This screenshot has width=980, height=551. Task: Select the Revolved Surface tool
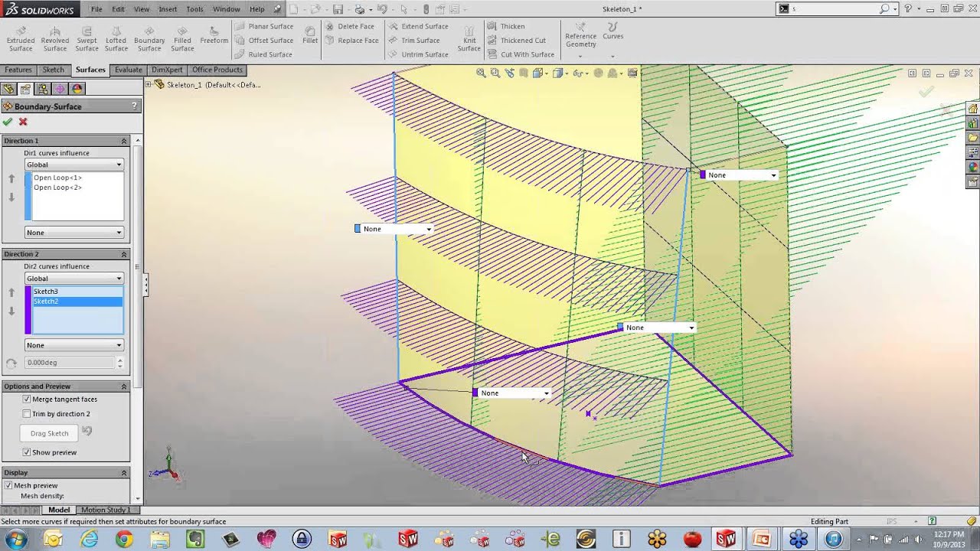(55, 37)
